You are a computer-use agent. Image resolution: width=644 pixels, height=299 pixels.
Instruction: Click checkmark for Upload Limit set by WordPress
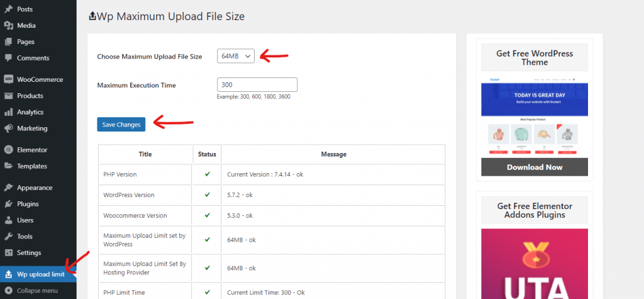pyautogui.click(x=207, y=240)
